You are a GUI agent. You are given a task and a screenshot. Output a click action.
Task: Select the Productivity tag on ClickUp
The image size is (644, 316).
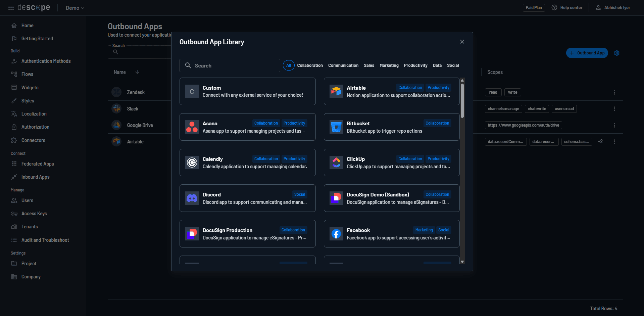coord(438,159)
